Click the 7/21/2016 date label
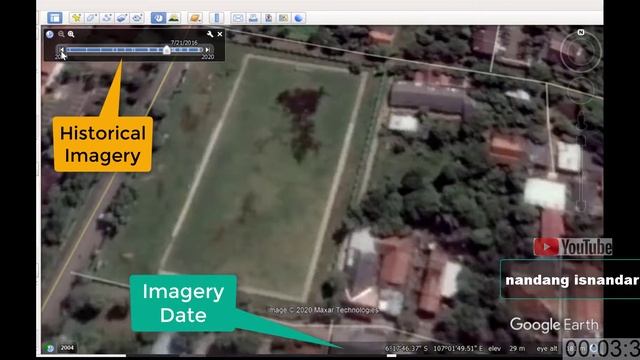The height and width of the screenshot is (360, 640). pos(184,42)
